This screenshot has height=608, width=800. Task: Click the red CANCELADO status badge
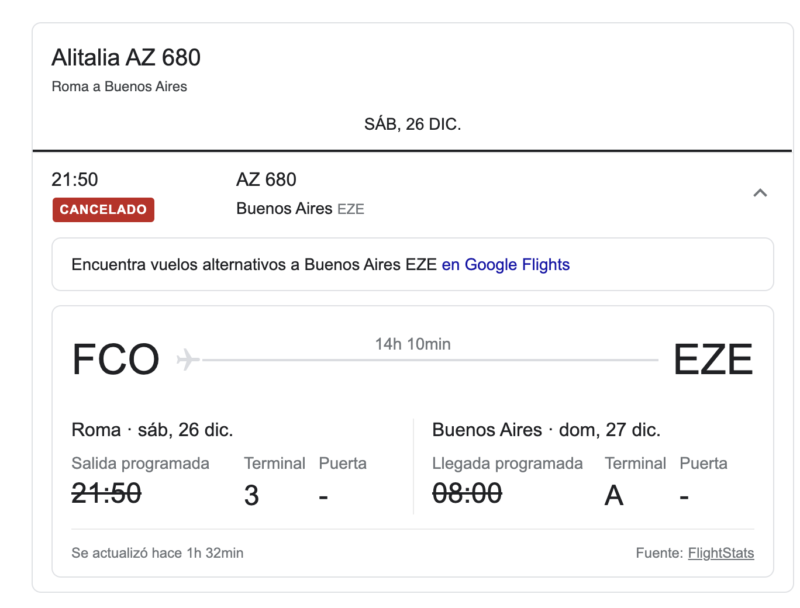click(103, 210)
